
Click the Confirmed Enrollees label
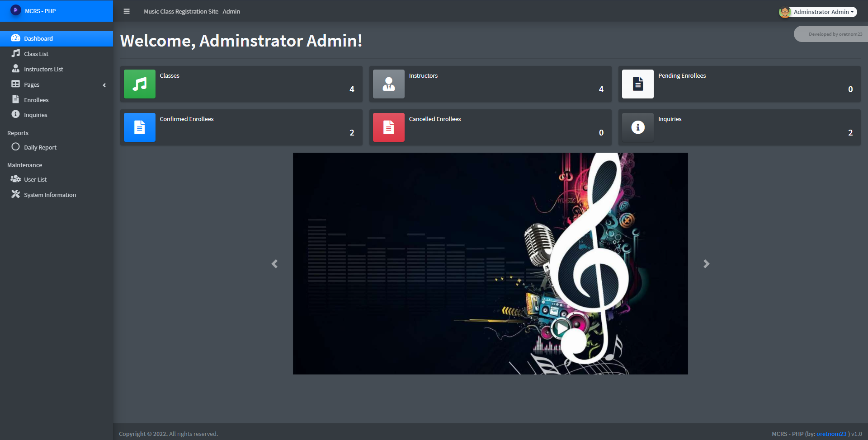pos(187,119)
